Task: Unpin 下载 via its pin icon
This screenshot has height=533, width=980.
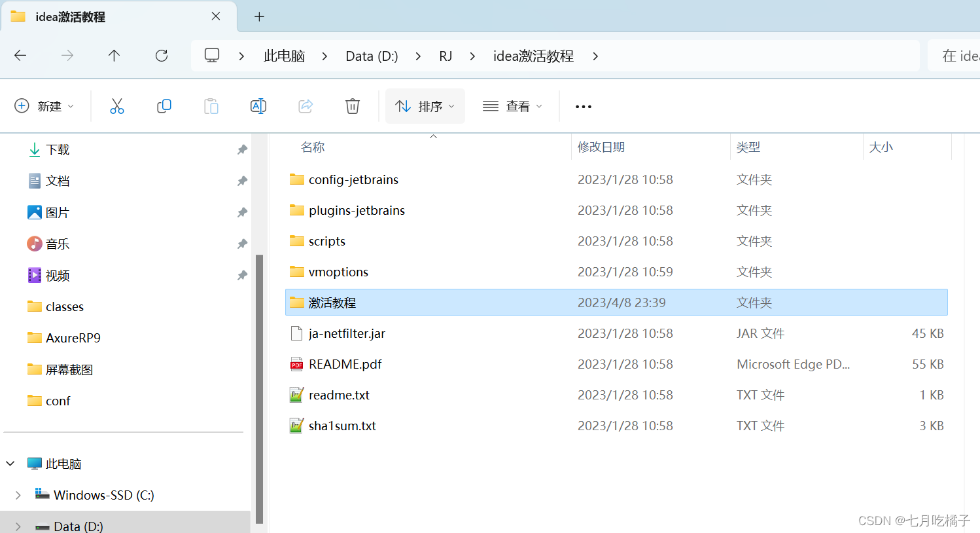Action: click(242, 150)
